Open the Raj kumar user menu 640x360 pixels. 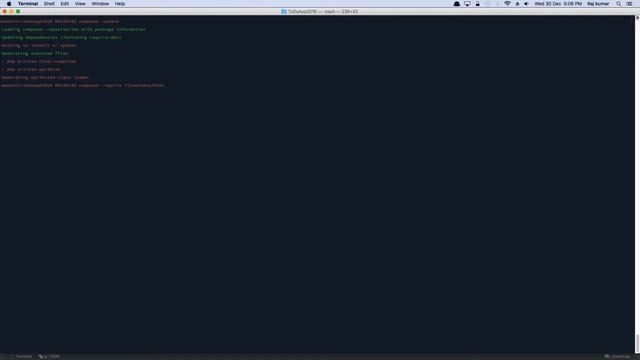click(598, 4)
